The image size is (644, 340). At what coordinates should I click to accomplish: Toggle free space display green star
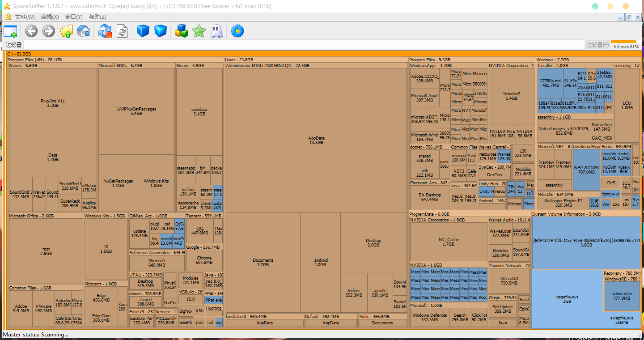199,31
